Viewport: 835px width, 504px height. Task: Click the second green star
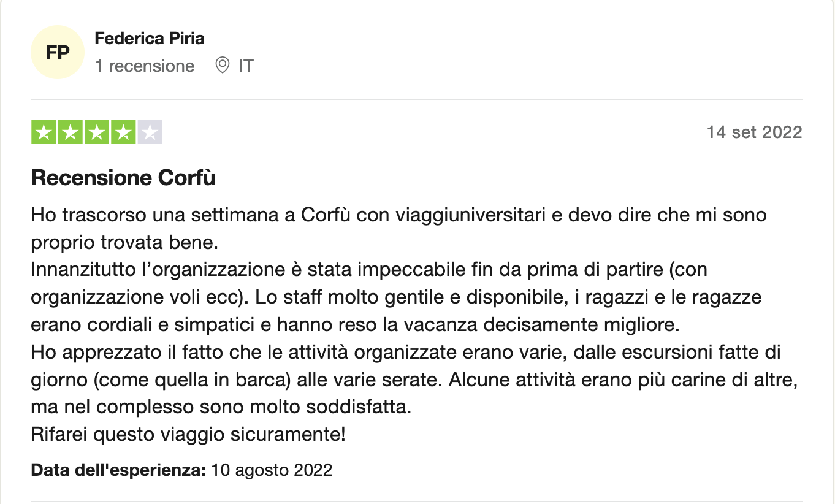point(71,132)
